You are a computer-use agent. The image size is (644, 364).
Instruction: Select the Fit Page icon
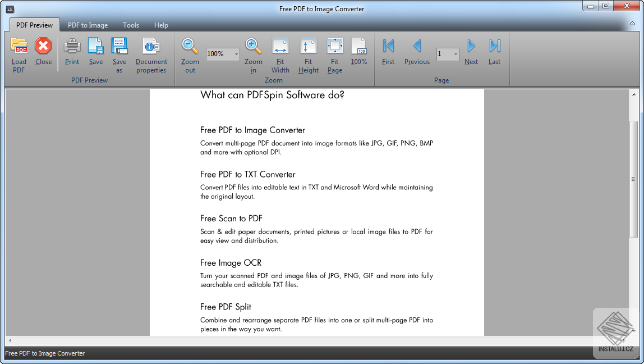[335, 54]
